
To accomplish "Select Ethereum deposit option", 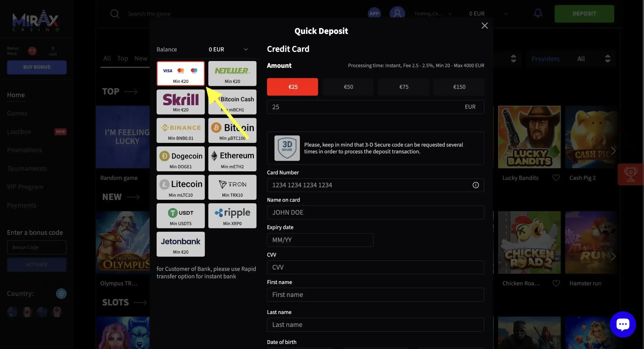I will [x=232, y=159].
